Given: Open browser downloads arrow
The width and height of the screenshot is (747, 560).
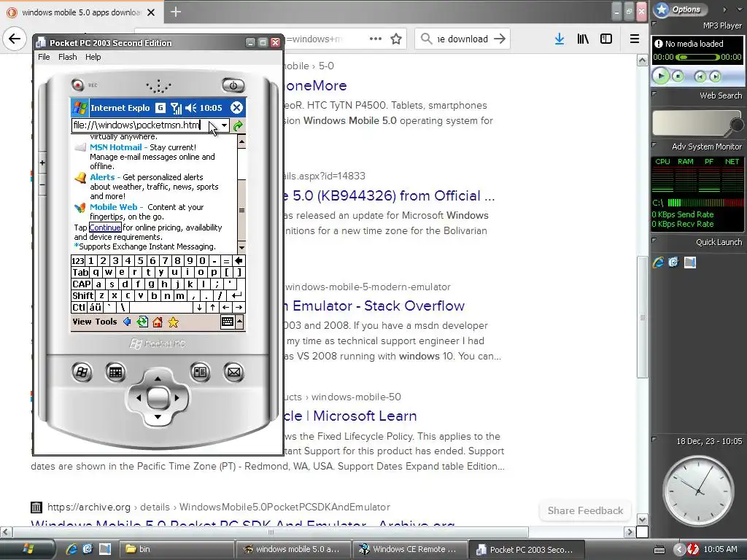Looking at the screenshot, I should (x=560, y=39).
